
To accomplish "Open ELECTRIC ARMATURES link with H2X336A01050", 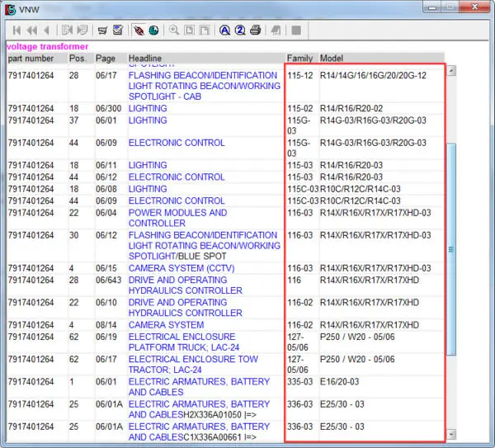I will pyautogui.click(x=199, y=409).
